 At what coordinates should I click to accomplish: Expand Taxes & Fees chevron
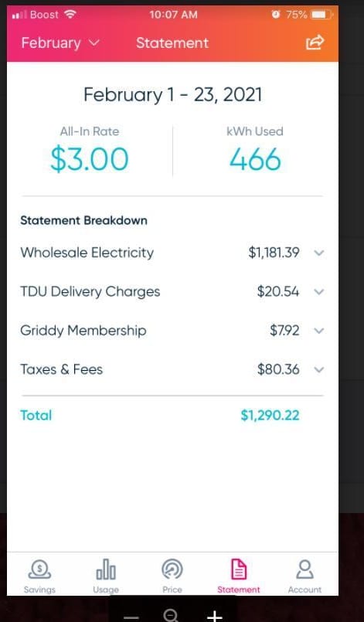coord(319,369)
